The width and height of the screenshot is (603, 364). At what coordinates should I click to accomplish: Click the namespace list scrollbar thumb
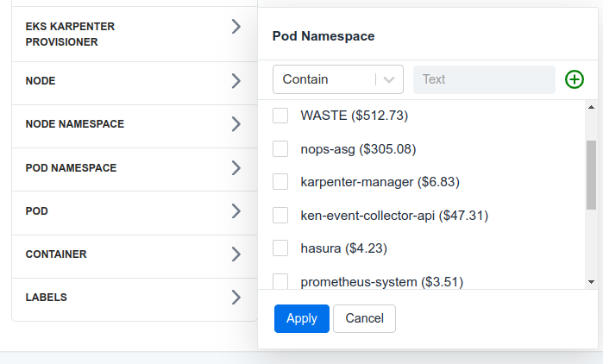pyautogui.click(x=591, y=175)
